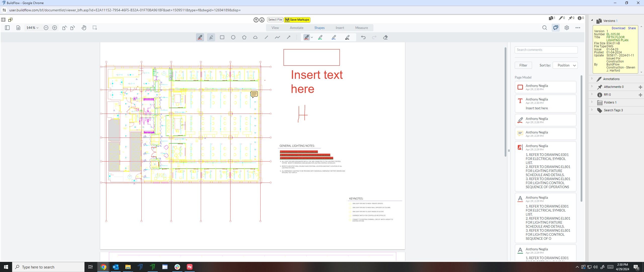The width and height of the screenshot is (644, 272).
Task: Toggle the comments panel icon
Action: pos(555,28)
